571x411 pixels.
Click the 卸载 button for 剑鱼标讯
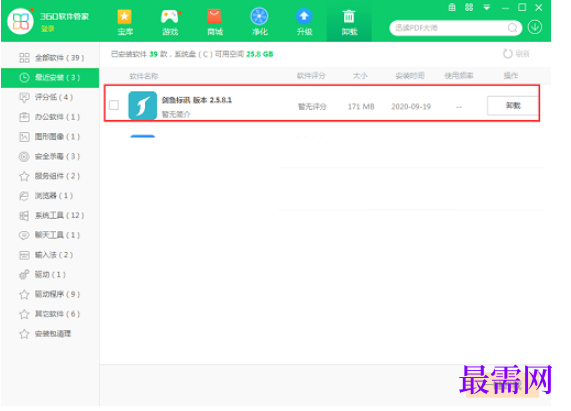[x=513, y=106]
